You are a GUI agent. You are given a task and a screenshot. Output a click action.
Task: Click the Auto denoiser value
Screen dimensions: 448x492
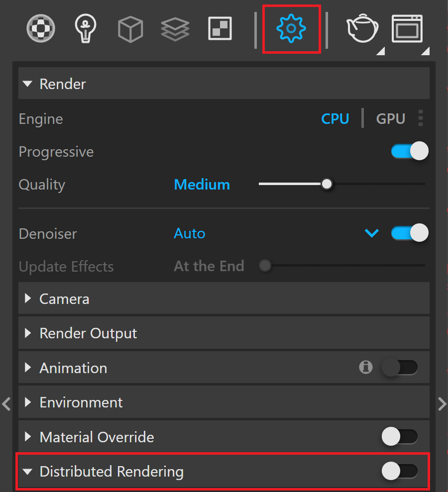pyautogui.click(x=189, y=233)
